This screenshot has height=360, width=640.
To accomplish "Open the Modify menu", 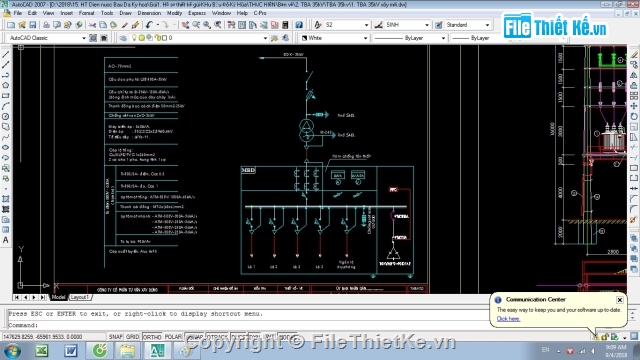I will (174, 13).
